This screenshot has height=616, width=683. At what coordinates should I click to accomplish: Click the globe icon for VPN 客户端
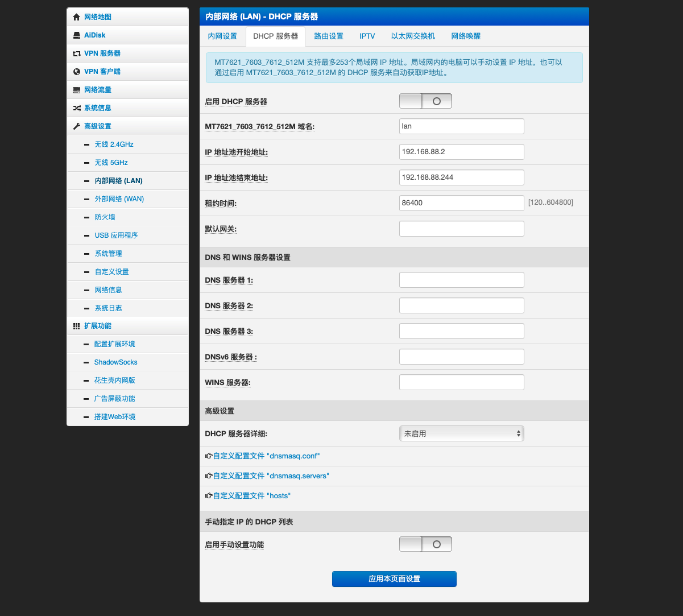tap(77, 72)
